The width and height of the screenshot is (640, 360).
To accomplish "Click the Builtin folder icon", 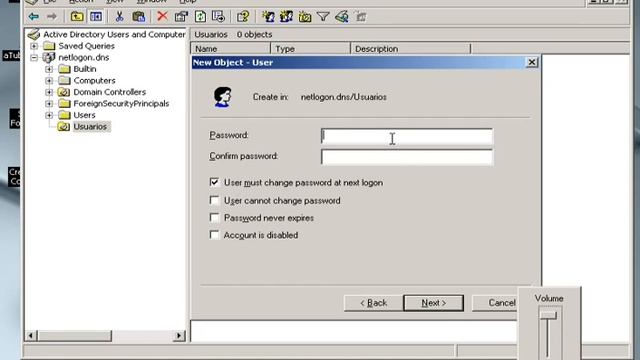I will point(64,69).
